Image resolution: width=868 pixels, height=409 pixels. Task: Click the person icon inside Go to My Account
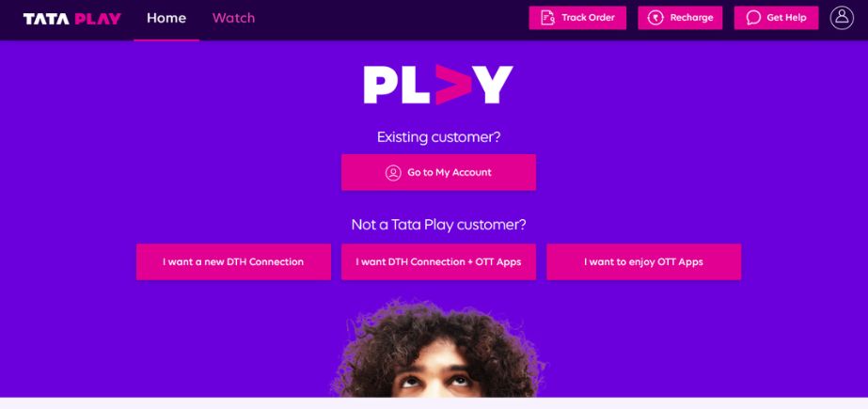click(393, 173)
